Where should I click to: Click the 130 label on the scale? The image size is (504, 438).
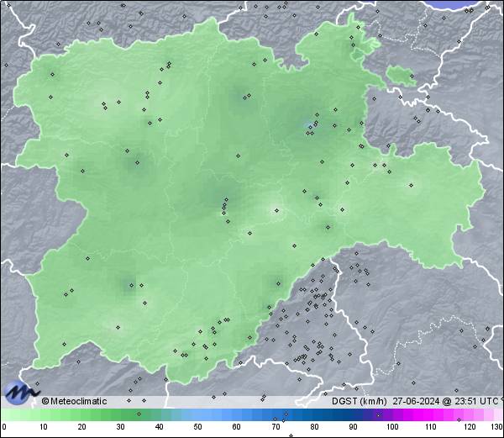[x=497, y=427]
